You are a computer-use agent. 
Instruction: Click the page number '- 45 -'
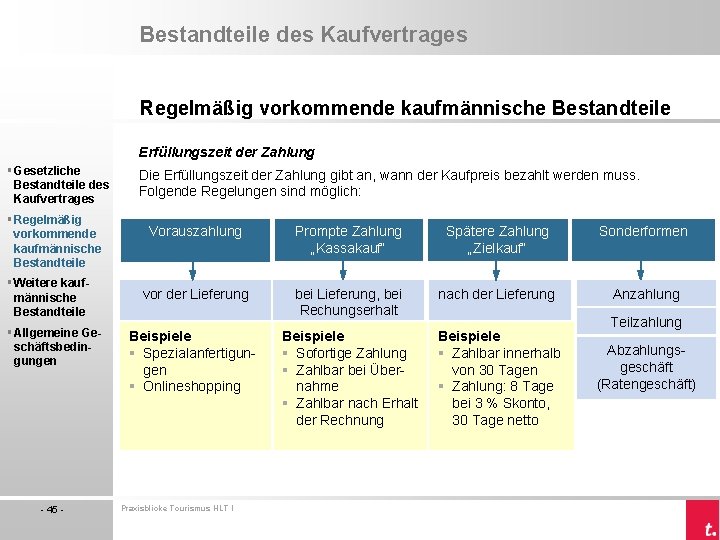coord(52,509)
